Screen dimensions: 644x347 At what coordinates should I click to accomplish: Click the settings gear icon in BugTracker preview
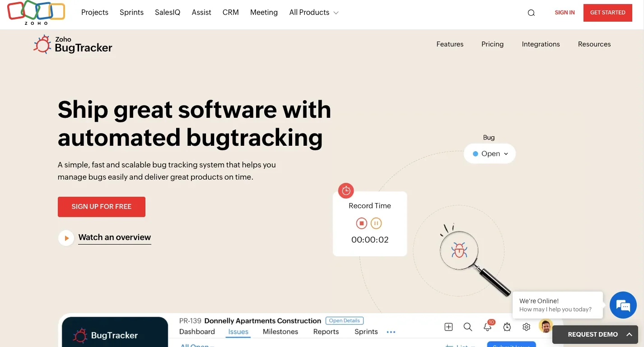[526, 327]
